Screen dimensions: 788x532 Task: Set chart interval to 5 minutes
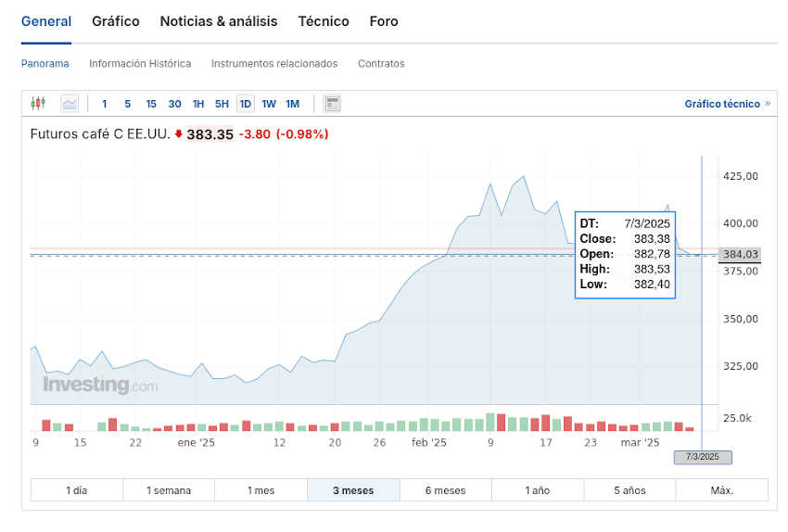[128, 104]
